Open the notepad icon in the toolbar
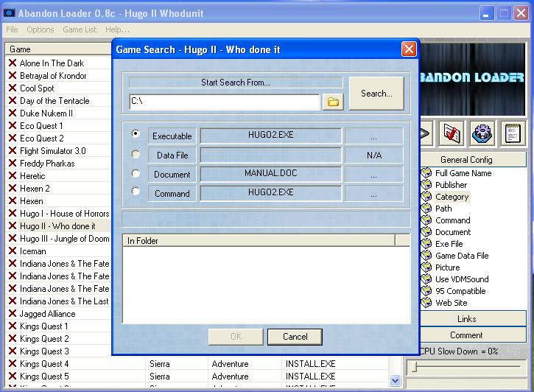The width and height of the screenshot is (534, 392). tap(513, 133)
